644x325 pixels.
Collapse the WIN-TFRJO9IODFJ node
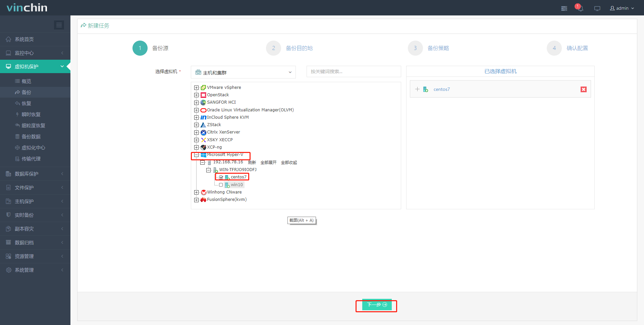click(x=208, y=170)
